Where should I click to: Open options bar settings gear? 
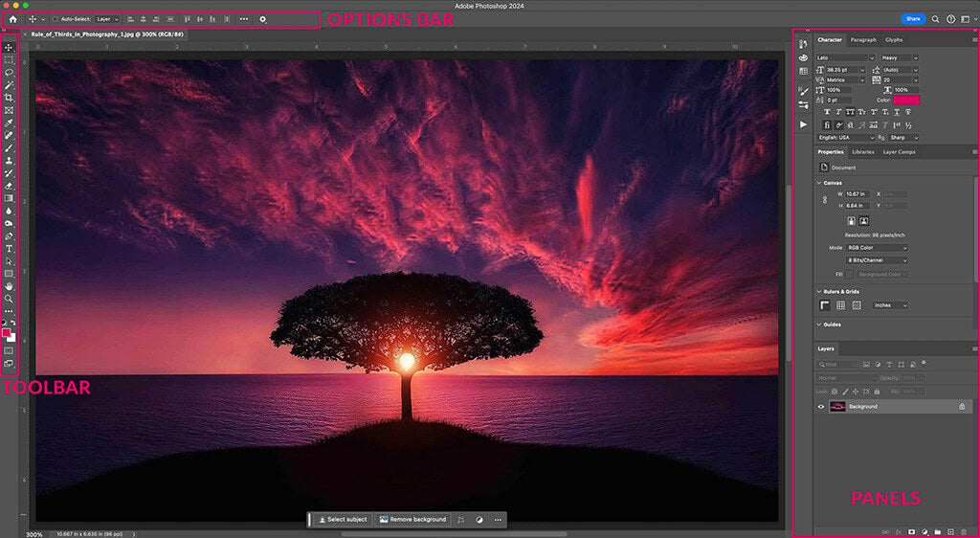click(263, 19)
